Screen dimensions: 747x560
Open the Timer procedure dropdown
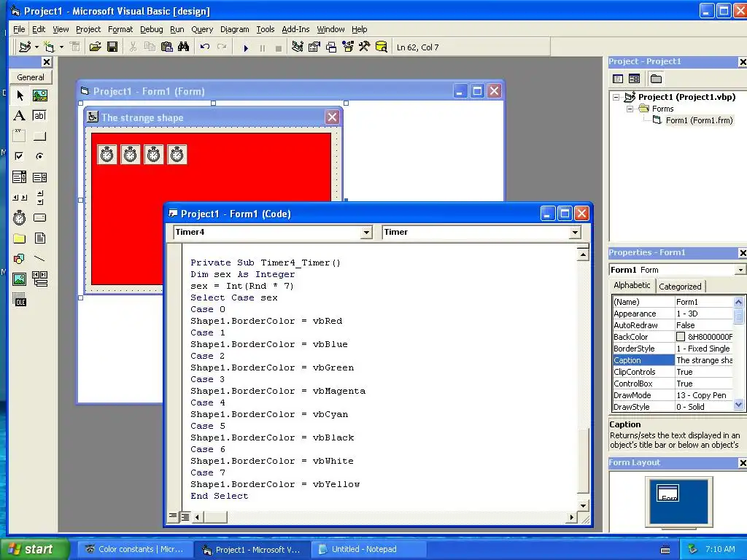[x=575, y=233]
